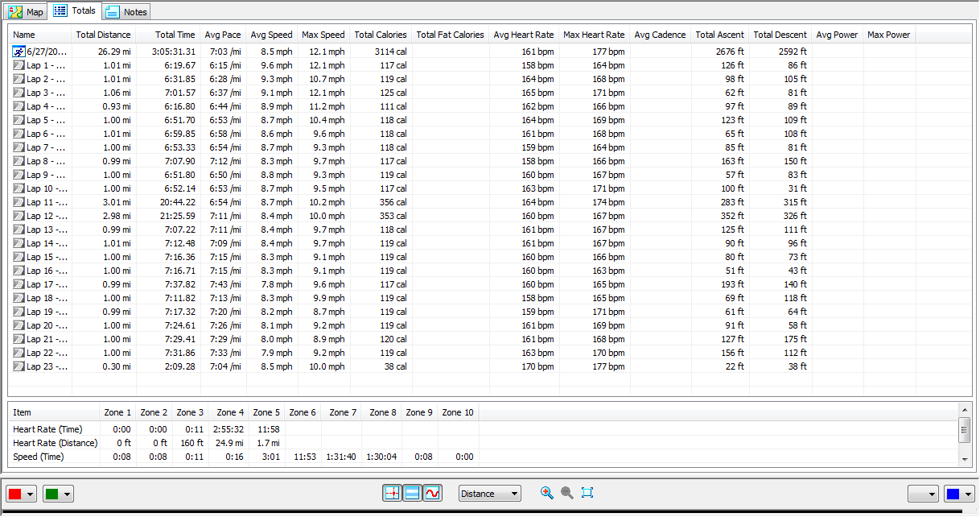Screen dimensions: 980x517
Task: Click the Lap 1 row icon
Action: coord(19,65)
